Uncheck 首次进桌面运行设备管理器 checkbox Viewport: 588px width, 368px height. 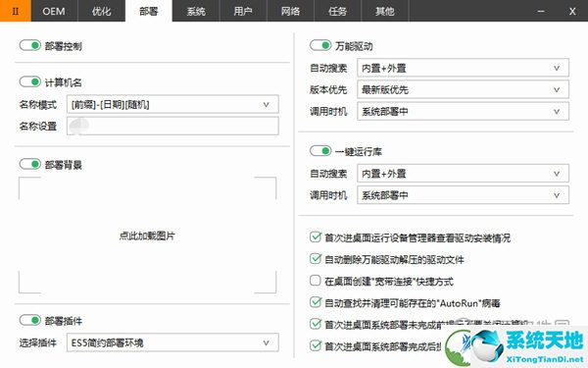click(x=316, y=237)
